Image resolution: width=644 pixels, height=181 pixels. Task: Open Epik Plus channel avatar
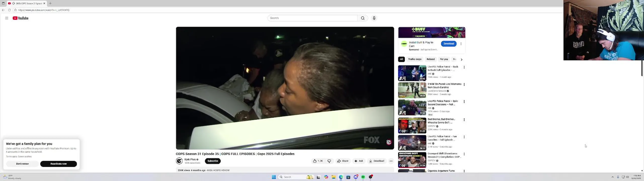point(179,161)
